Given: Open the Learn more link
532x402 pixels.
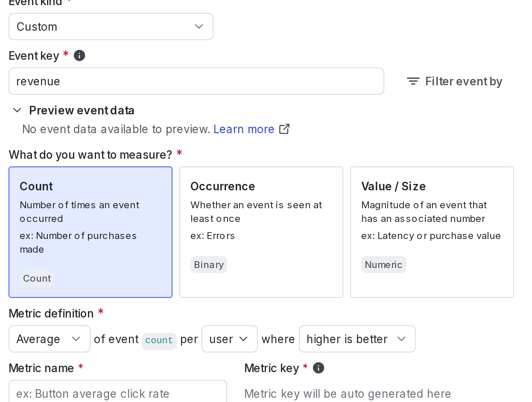Looking at the screenshot, I should (244, 129).
